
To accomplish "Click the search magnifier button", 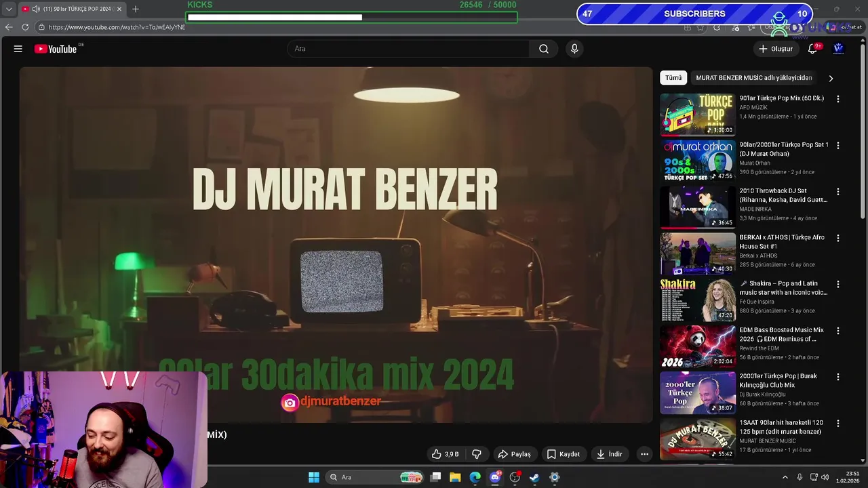I will pos(544,49).
